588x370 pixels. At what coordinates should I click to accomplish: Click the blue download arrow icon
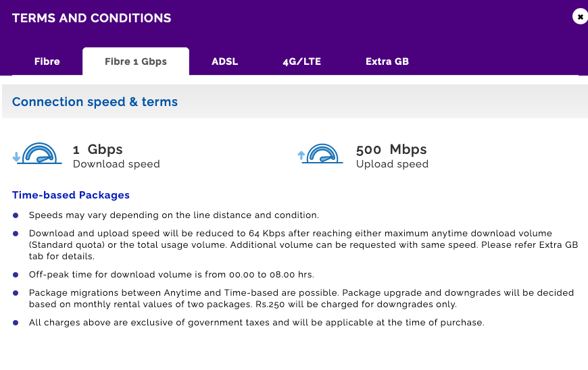click(x=16, y=157)
